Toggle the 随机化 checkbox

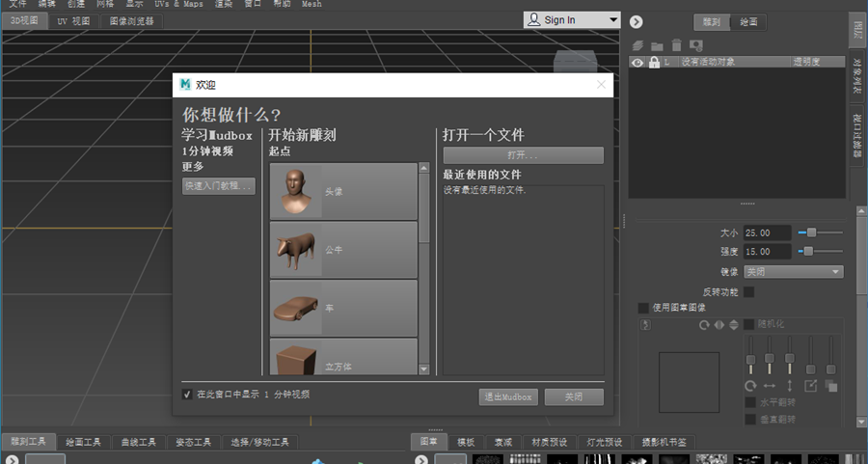point(749,324)
